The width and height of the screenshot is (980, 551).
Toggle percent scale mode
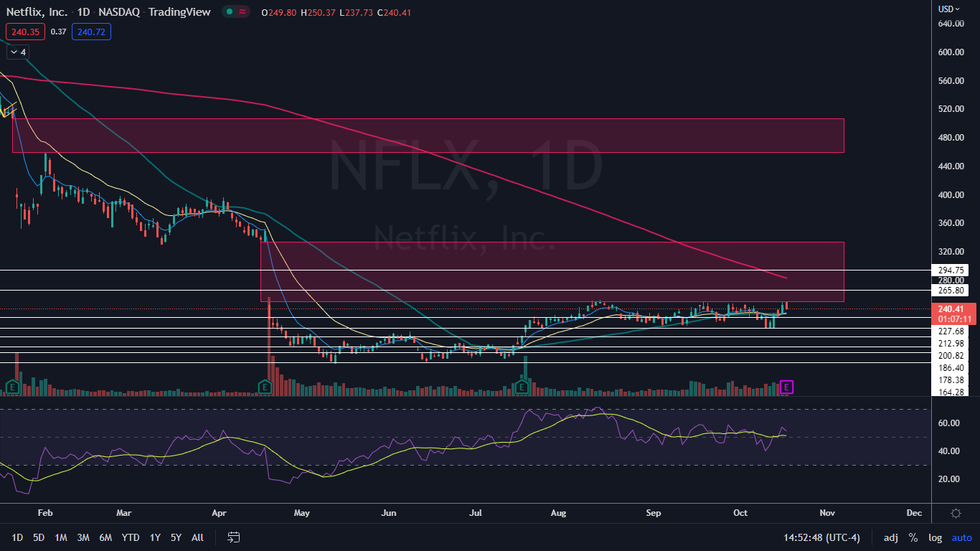point(913,537)
